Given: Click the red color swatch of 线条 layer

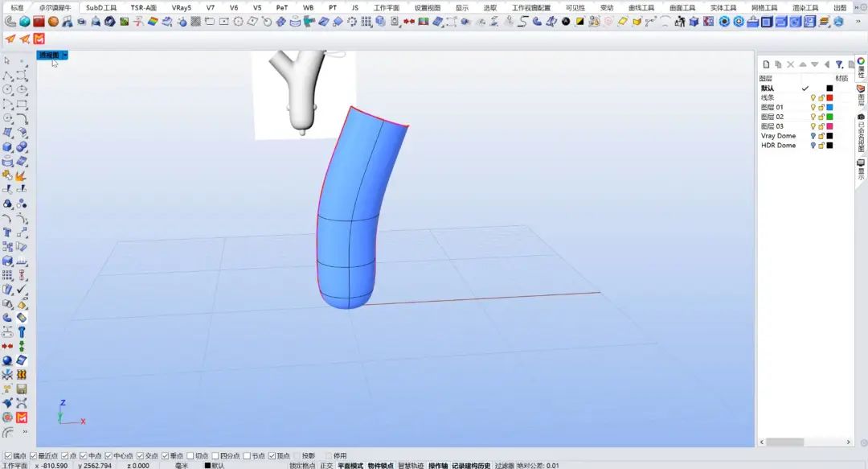Looking at the screenshot, I should tap(829, 97).
